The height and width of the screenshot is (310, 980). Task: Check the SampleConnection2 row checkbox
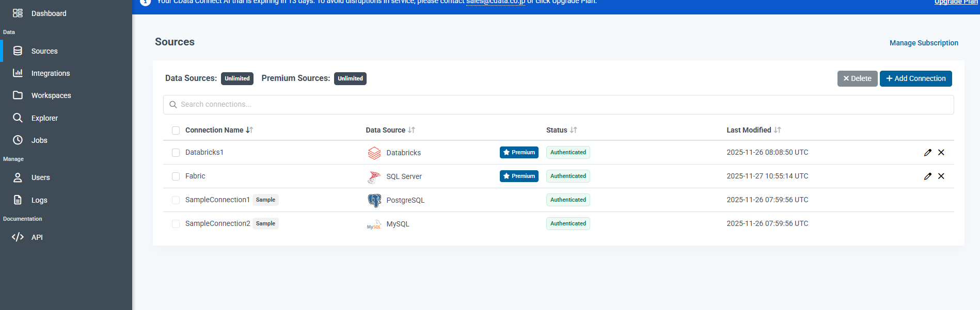(x=176, y=224)
